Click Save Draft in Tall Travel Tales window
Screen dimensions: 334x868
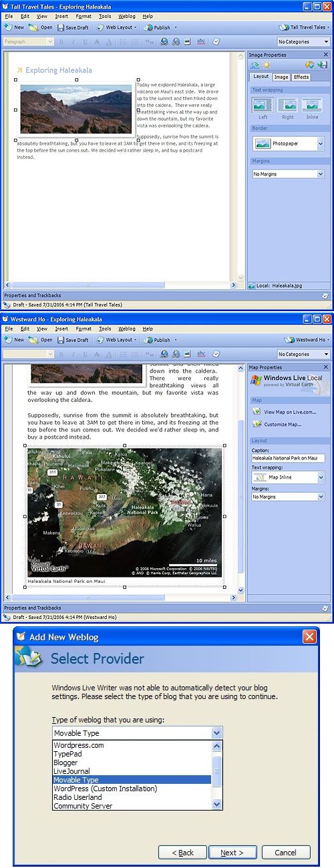(73, 27)
